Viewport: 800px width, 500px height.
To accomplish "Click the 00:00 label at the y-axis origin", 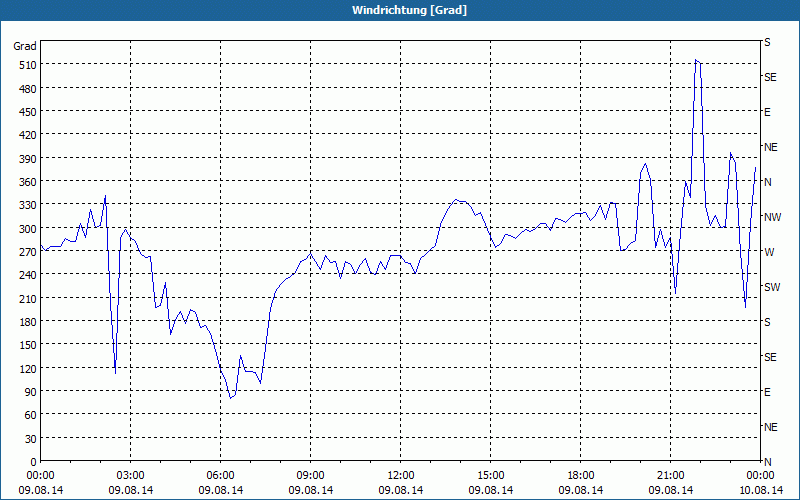I will coord(40,476).
